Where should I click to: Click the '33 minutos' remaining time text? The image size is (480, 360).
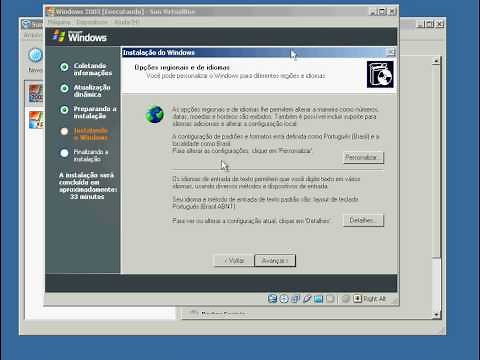87,197
